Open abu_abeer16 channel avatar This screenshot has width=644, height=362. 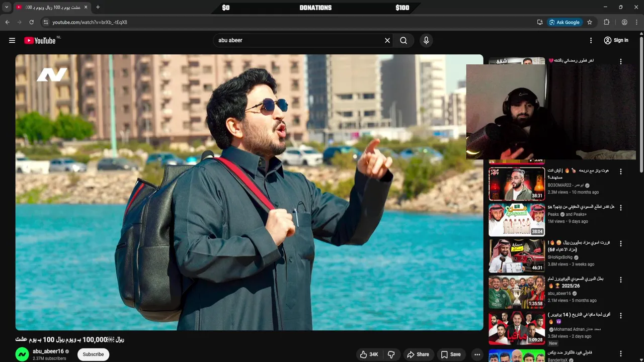(x=22, y=354)
